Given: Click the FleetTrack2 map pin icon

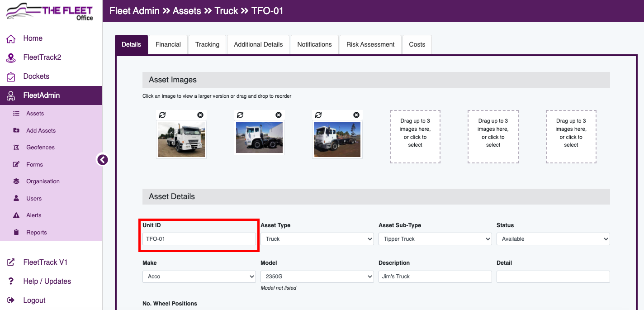Looking at the screenshot, I should tap(11, 57).
